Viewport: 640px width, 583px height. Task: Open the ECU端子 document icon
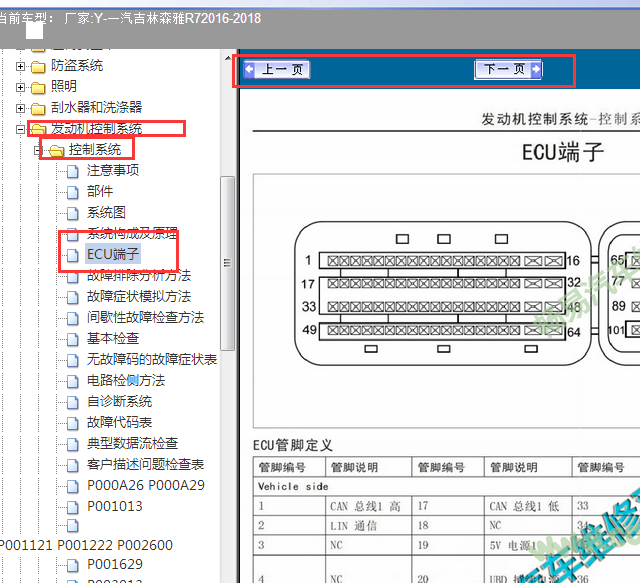[x=73, y=255]
